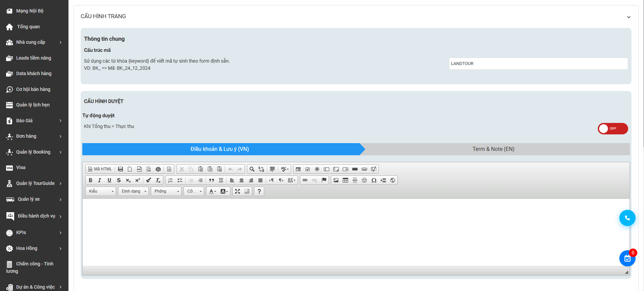Viewport: 644px width, 291px height.
Task: Click the blue phone call floating button
Action: point(627,218)
